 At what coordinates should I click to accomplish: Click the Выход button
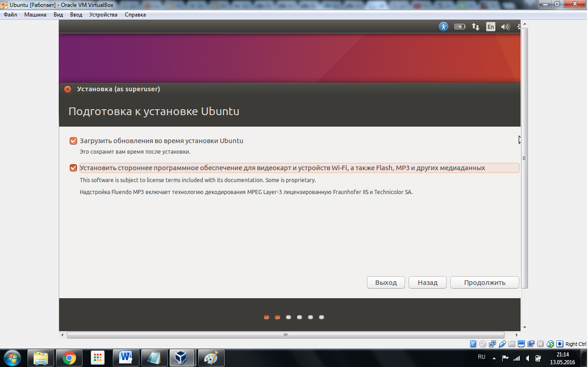tap(386, 283)
